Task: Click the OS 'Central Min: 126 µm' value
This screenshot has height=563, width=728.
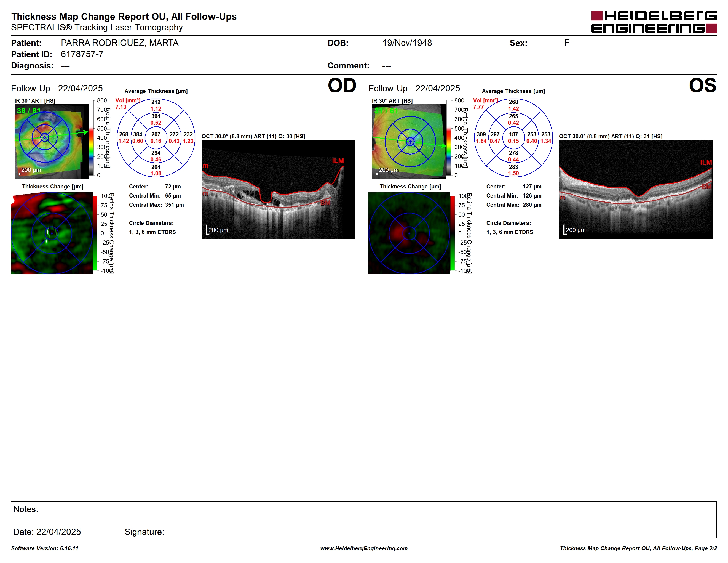Action: pyautogui.click(x=532, y=195)
